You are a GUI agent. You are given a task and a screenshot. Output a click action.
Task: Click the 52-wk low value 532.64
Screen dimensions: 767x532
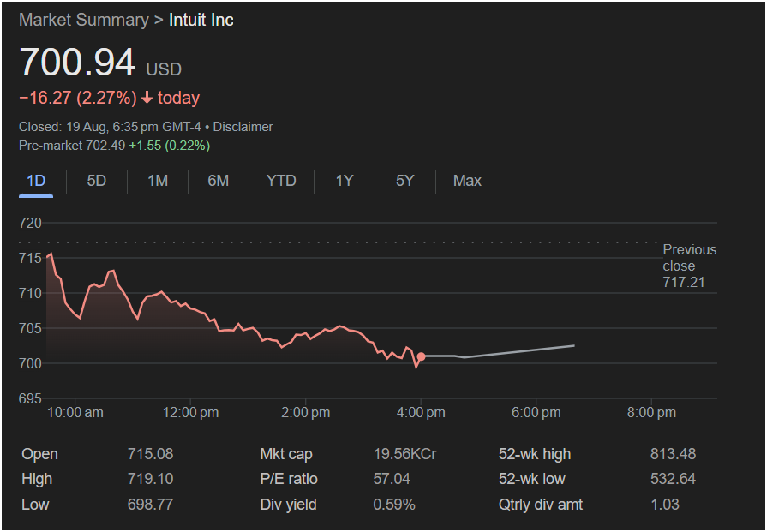(673, 479)
